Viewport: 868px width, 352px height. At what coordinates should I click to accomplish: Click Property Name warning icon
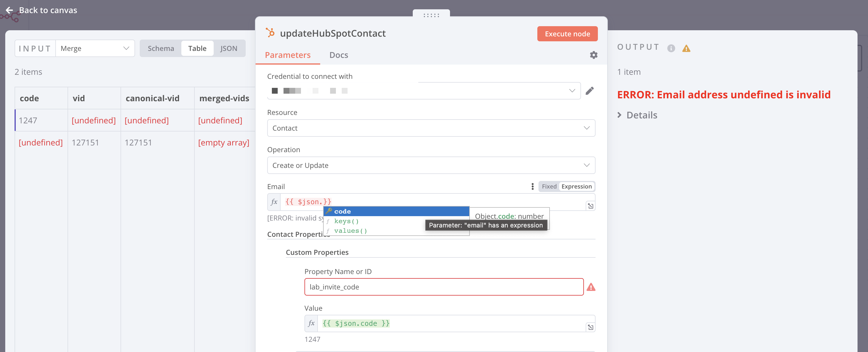coord(591,287)
